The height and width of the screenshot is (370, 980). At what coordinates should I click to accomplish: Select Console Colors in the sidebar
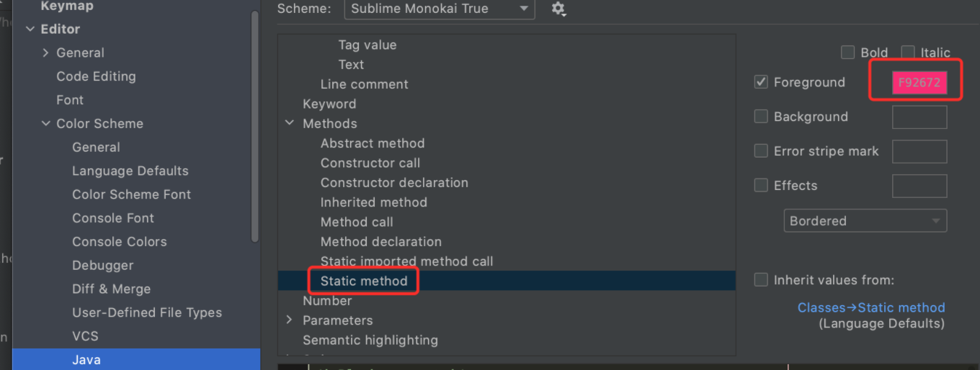click(120, 242)
